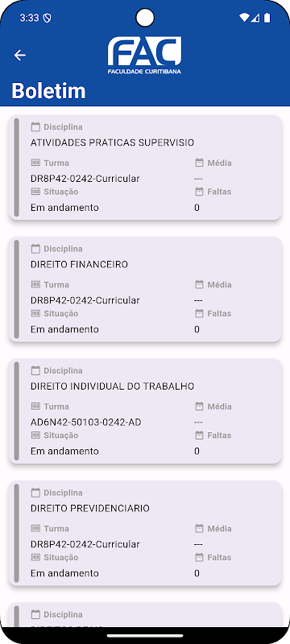Viewport: 290px width, 644px height.
Task: Tap Média calendar icon in Direito Financeiro card
Action: pos(199,285)
